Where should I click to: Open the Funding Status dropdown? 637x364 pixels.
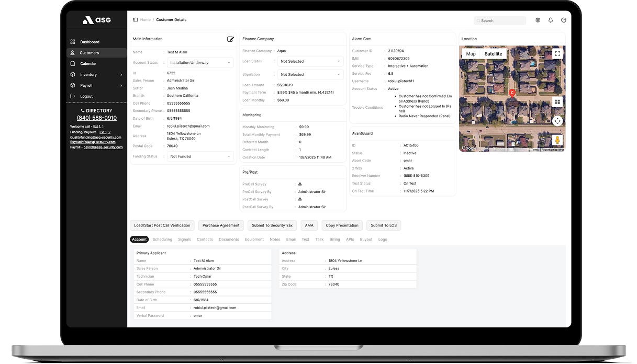click(x=199, y=156)
